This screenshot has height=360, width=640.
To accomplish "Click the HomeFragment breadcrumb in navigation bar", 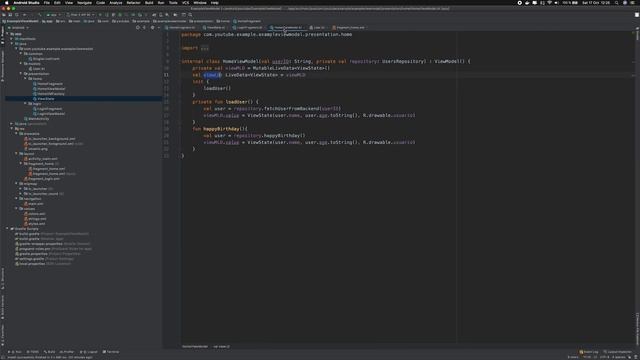I will [x=247, y=21].
